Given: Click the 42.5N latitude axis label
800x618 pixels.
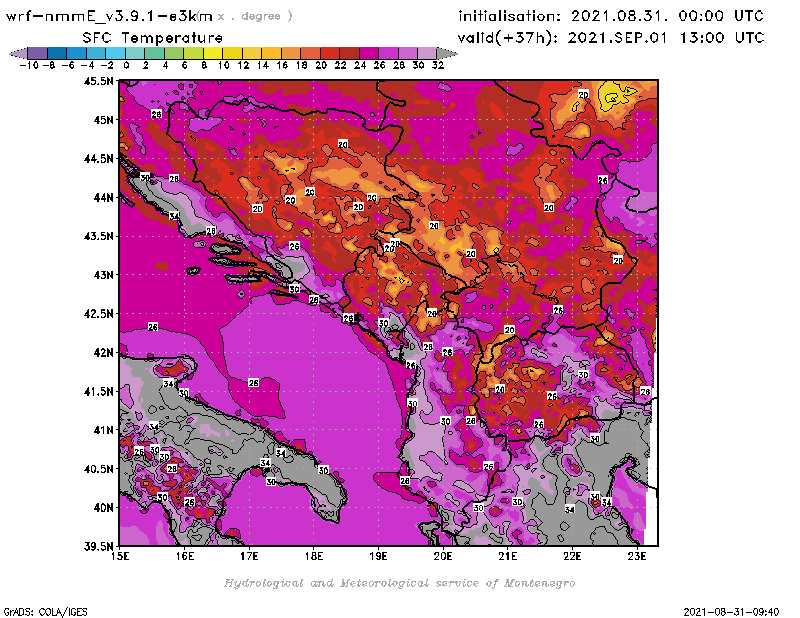Looking at the screenshot, I should pyautogui.click(x=98, y=313).
